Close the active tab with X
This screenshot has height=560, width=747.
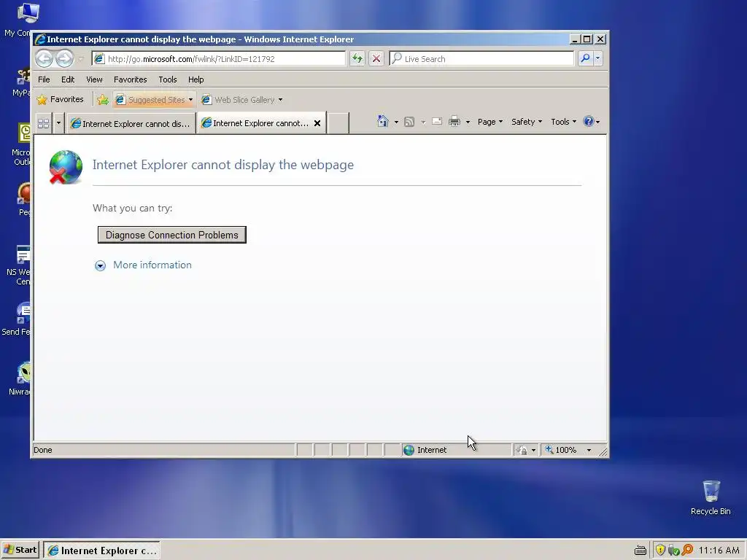pos(317,123)
